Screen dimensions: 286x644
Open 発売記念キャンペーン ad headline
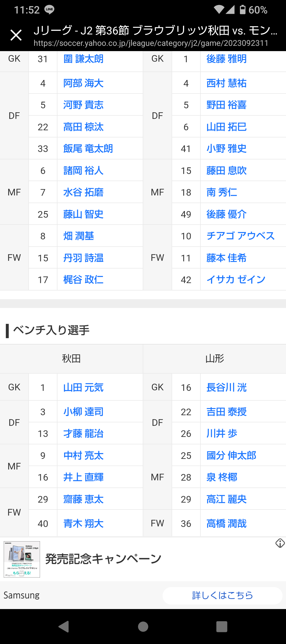coord(103,559)
